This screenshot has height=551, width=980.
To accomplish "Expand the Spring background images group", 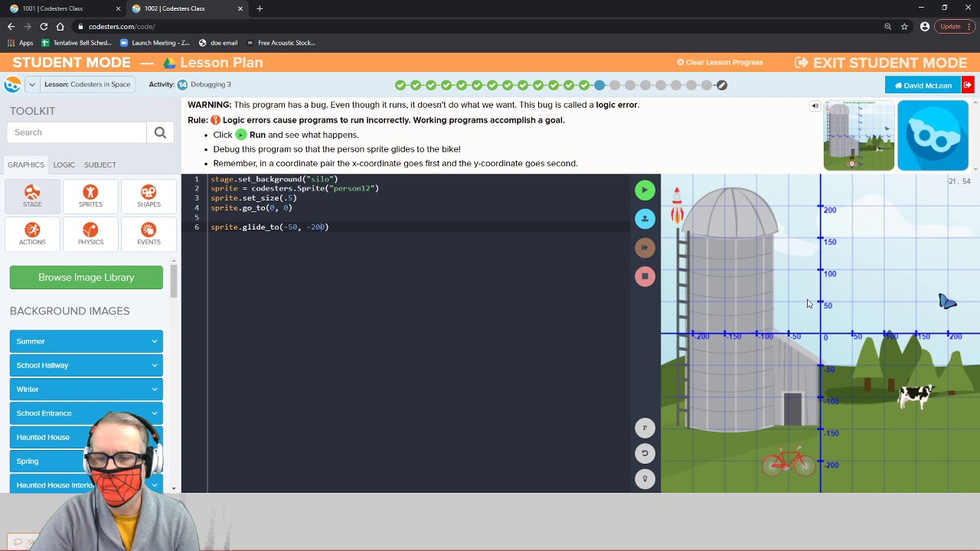I will 87,461.
